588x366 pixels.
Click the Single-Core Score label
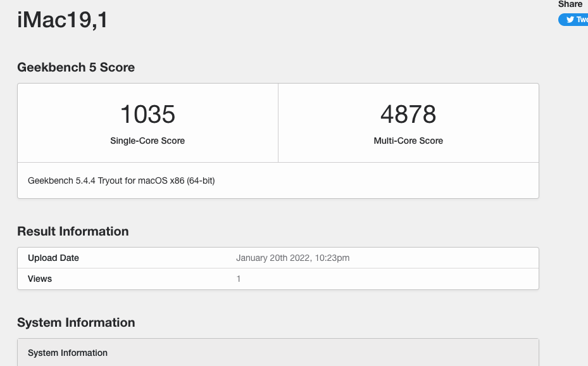(x=147, y=141)
